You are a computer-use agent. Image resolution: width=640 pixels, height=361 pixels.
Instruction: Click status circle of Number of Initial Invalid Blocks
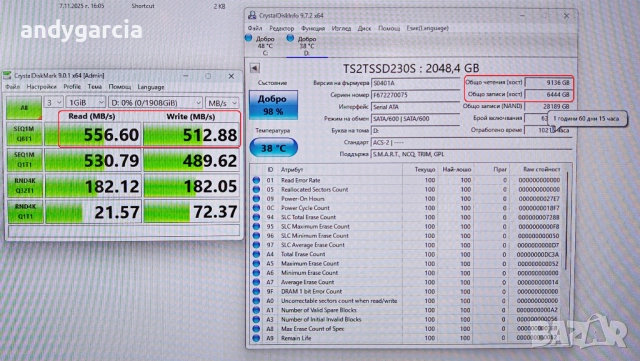pyautogui.click(x=256, y=319)
